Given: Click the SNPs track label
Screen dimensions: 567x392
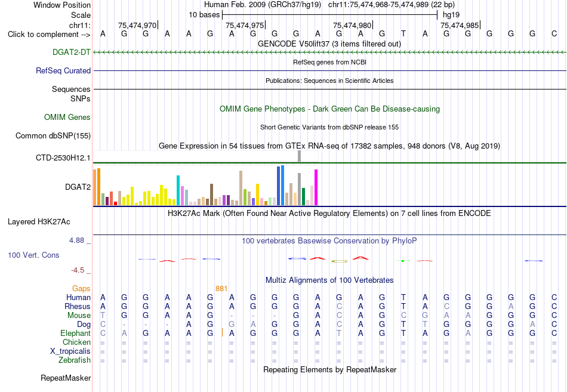Looking at the screenshot, I should coord(81,98).
